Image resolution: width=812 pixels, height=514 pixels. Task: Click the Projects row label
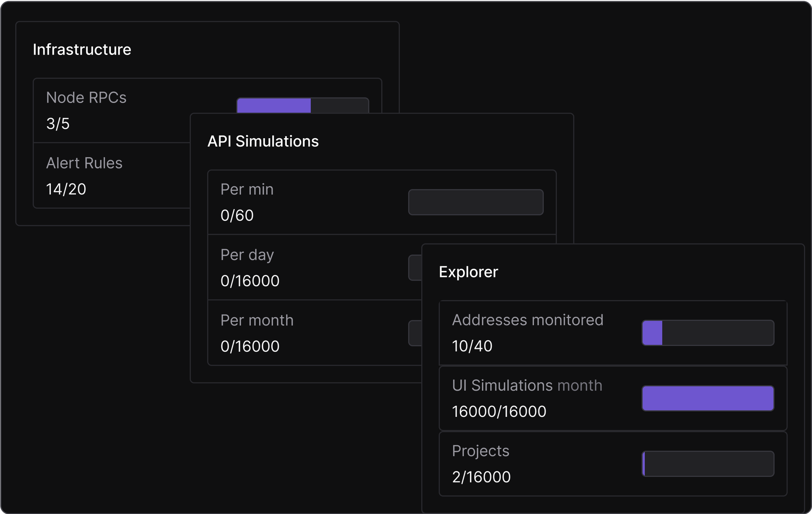[x=481, y=451]
